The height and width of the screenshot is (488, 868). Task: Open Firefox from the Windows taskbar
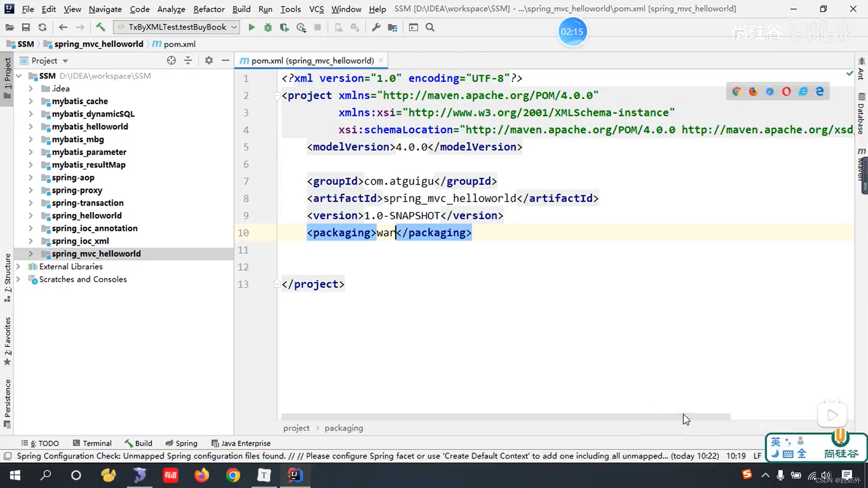(x=202, y=475)
